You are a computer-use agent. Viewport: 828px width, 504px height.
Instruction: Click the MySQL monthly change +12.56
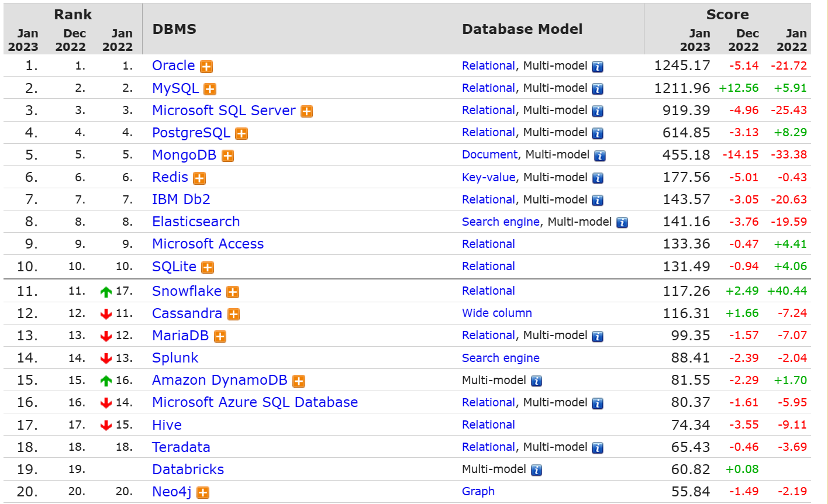(739, 88)
